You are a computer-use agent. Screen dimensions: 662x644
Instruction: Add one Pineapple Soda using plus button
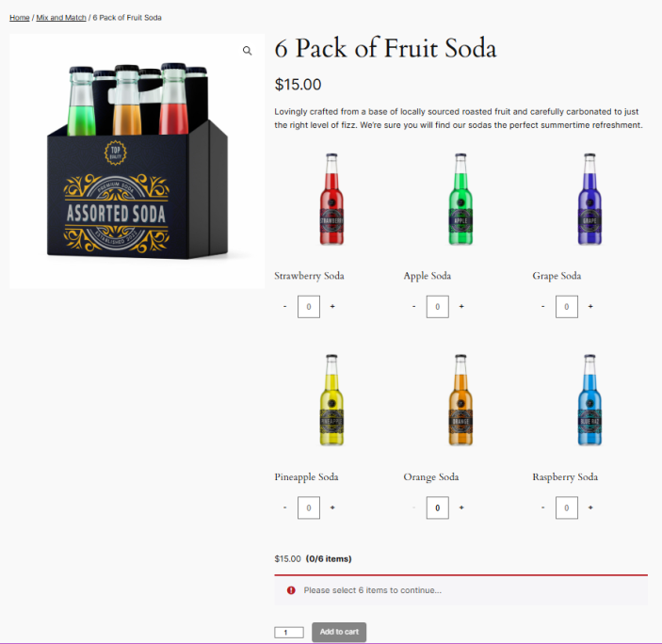tap(332, 507)
